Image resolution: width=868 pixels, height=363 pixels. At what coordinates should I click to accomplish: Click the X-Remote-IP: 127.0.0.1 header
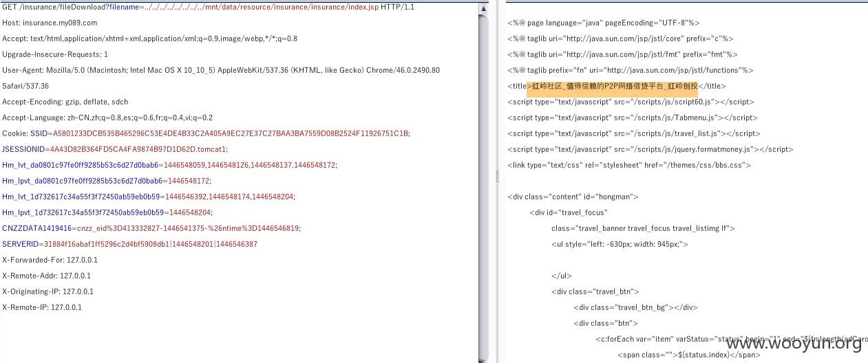tap(42, 307)
